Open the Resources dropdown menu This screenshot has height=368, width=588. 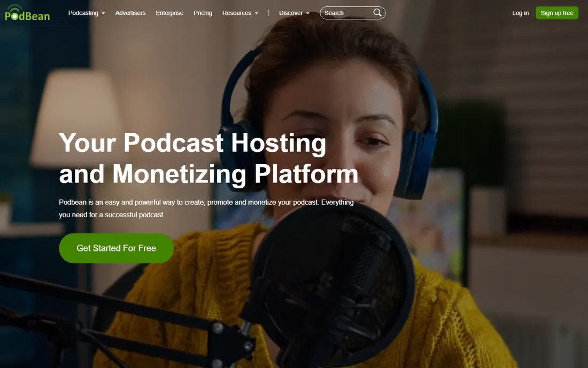click(240, 13)
